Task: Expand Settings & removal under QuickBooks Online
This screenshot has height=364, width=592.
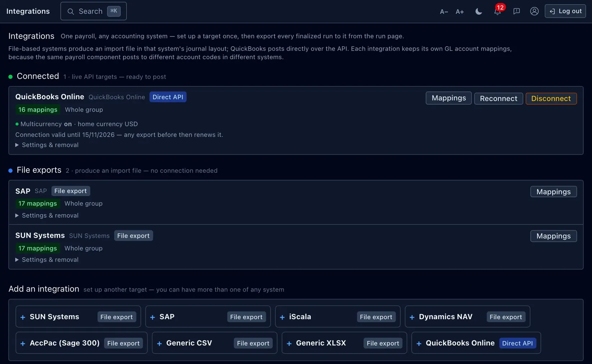Action: 47,145
